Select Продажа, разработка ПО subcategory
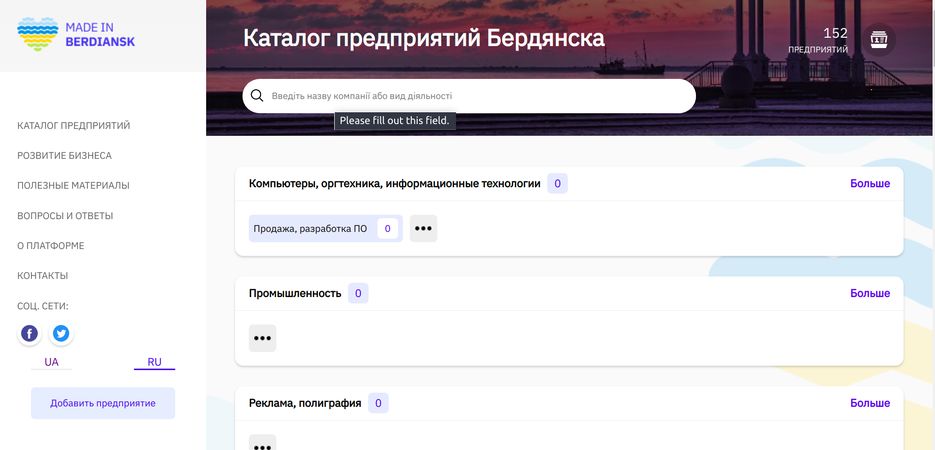 click(x=310, y=228)
